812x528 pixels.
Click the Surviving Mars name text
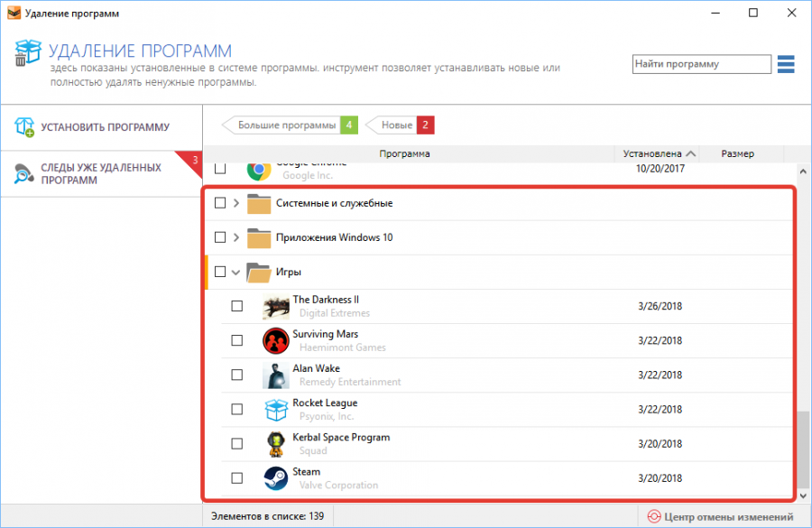coord(325,334)
